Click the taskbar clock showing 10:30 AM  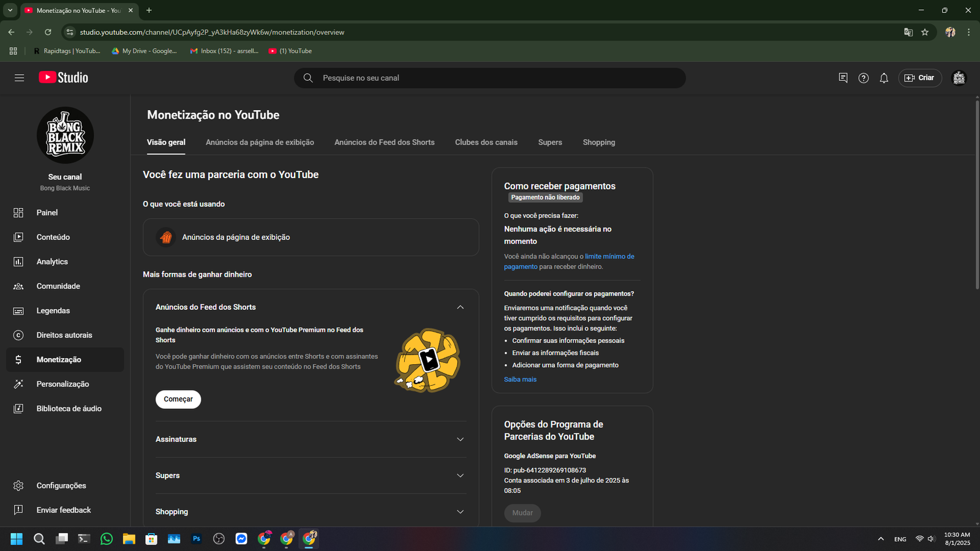[x=957, y=539]
